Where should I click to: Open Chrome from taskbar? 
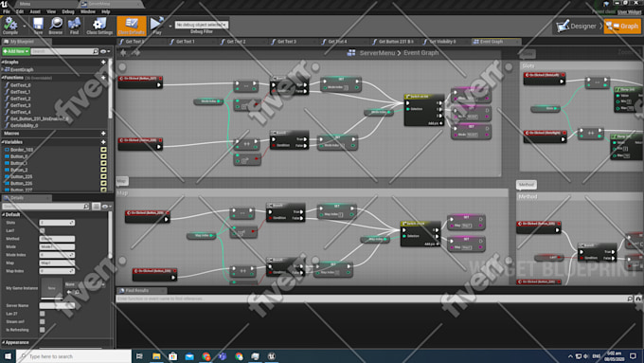pos(206,356)
